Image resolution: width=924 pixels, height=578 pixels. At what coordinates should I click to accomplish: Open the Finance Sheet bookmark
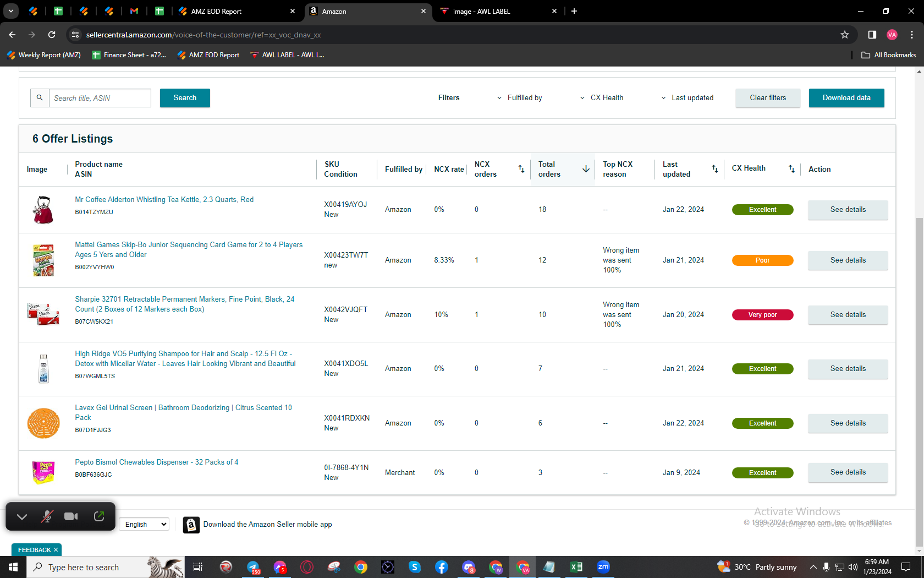point(129,55)
